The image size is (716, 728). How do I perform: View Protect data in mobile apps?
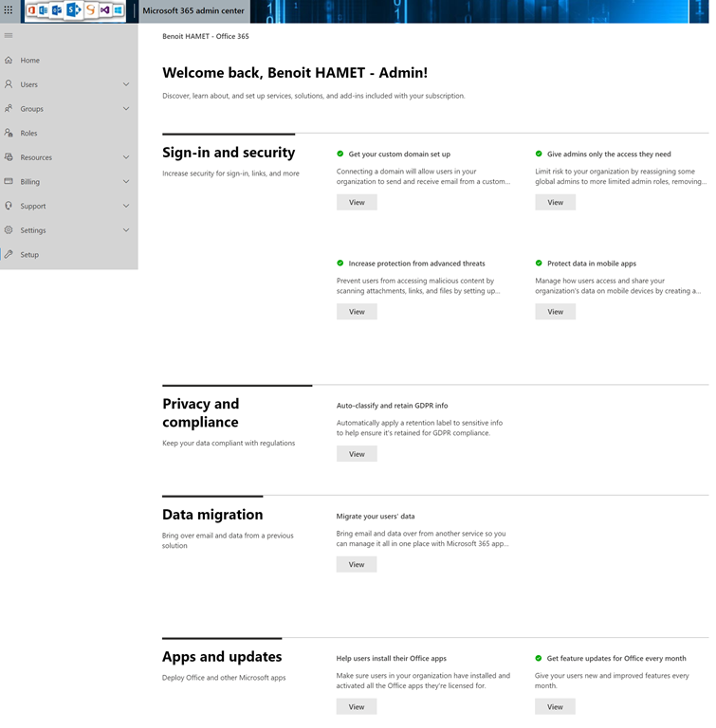click(x=555, y=312)
